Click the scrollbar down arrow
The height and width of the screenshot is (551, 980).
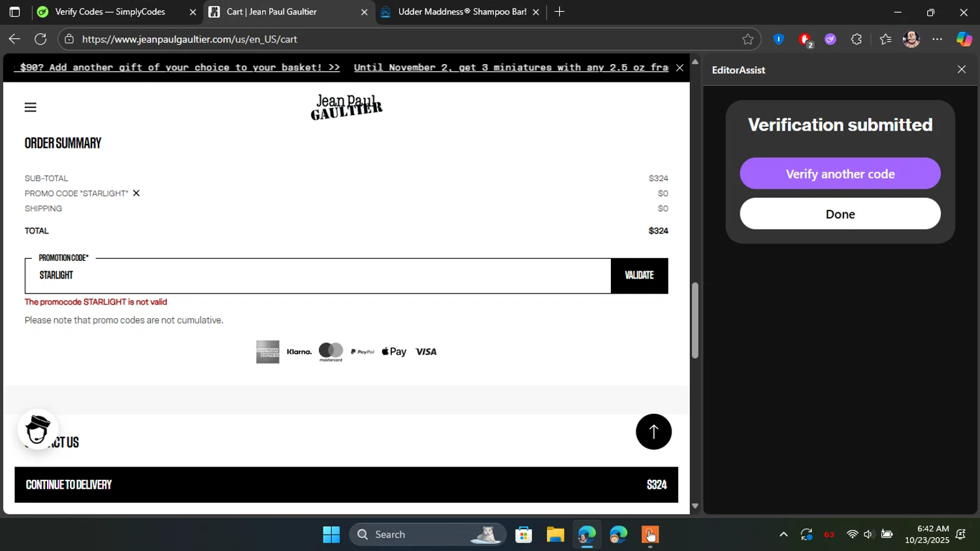click(x=695, y=507)
